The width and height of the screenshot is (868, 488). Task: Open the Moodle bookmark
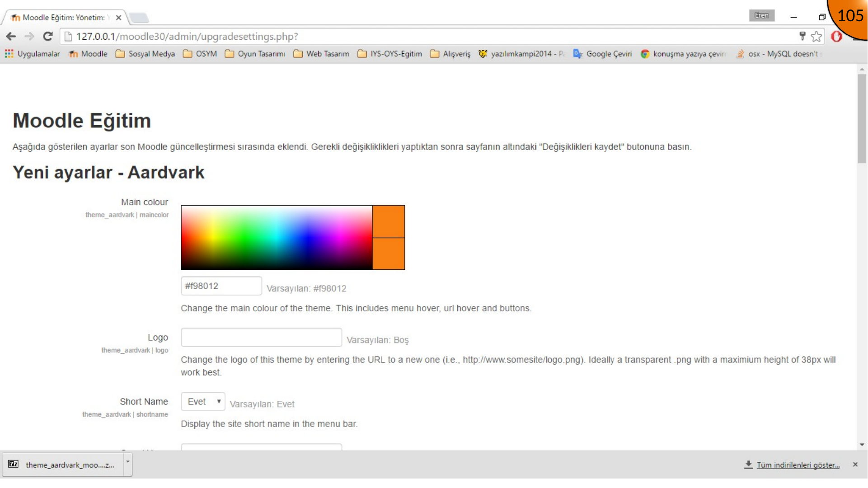pos(88,54)
